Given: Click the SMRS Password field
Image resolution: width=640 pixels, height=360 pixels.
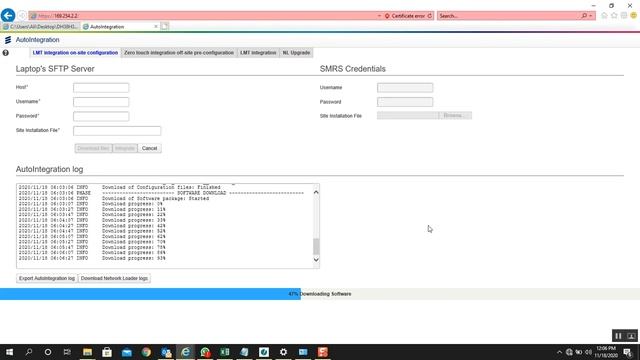Looking at the screenshot, I should (405, 102).
